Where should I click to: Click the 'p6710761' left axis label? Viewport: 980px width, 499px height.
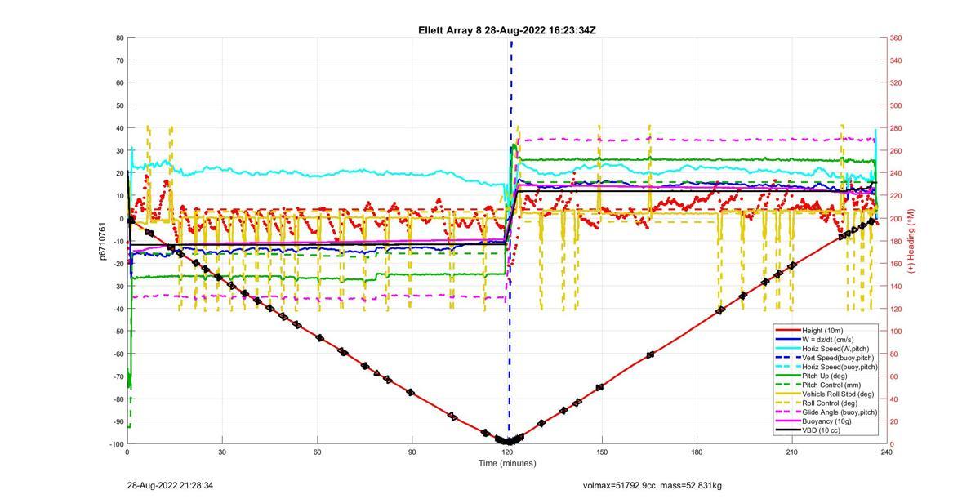(x=103, y=241)
